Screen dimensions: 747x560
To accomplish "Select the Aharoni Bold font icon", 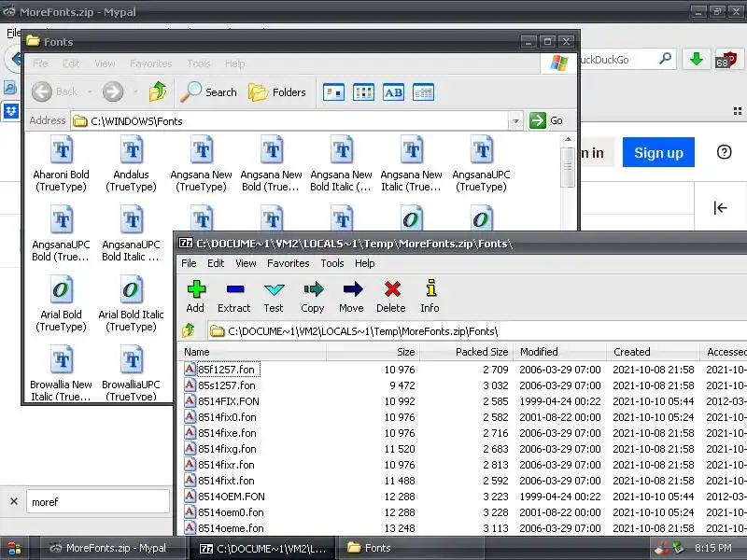I will [62, 163].
